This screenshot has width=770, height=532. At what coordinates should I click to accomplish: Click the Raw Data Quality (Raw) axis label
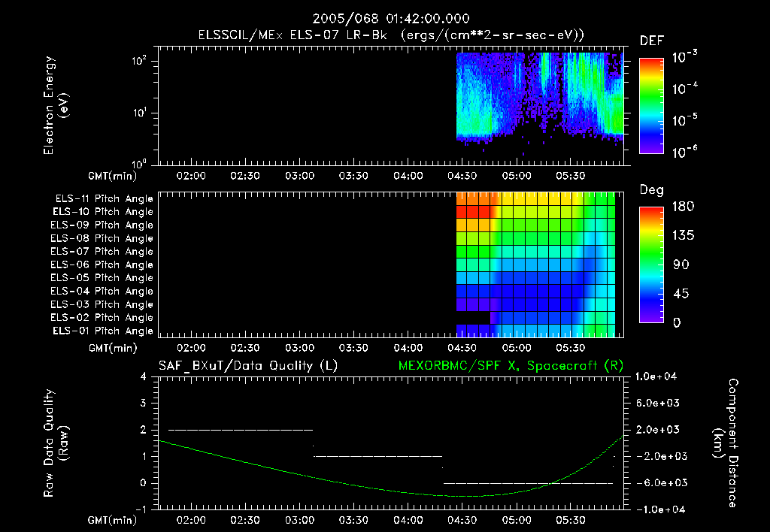click(x=56, y=443)
